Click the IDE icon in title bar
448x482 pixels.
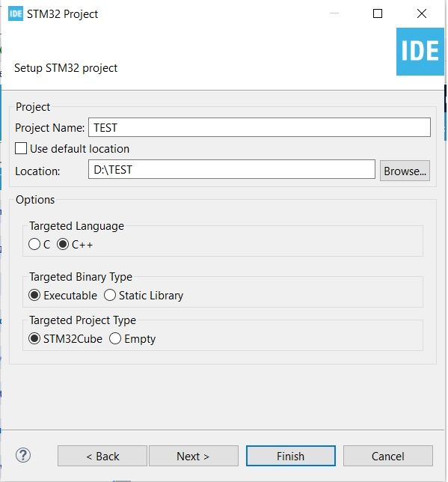click(16, 13)
